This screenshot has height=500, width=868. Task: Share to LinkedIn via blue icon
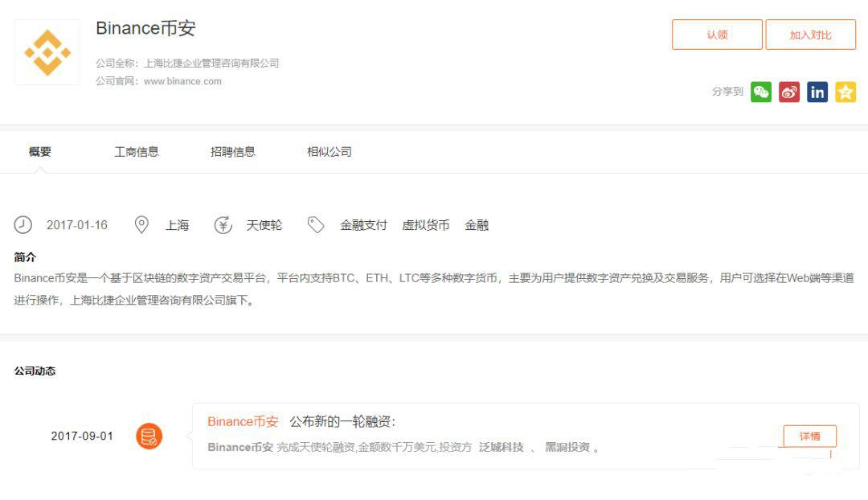click(817, 92)
